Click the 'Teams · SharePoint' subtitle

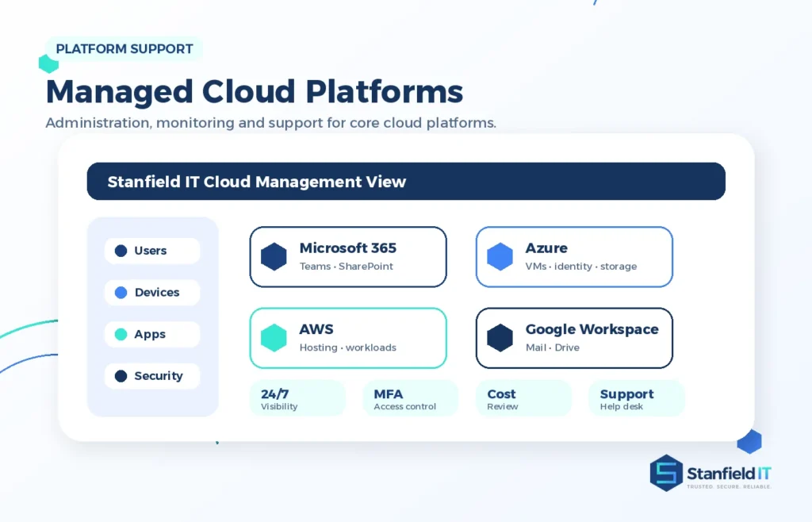click(x=347, y=267)
